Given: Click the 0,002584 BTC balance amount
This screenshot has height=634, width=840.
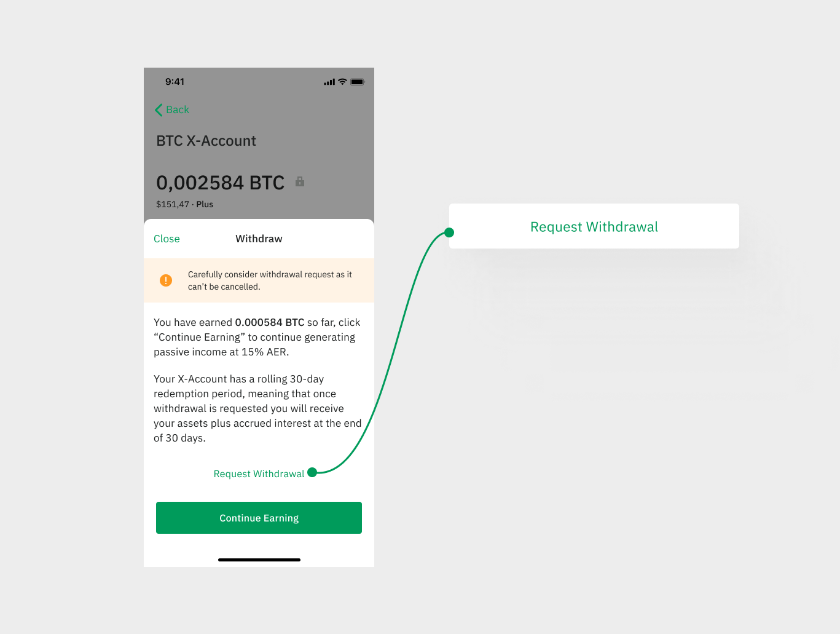Looking at the screenshot, I should 220,183.
